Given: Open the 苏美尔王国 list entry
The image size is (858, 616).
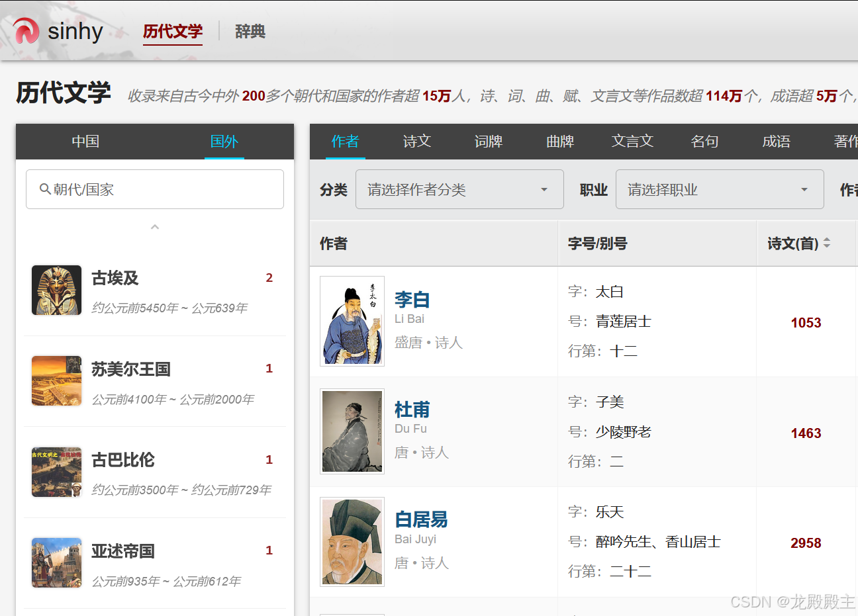Looking at the screenshot, I should pyautogui.click(x=155, y=381).
